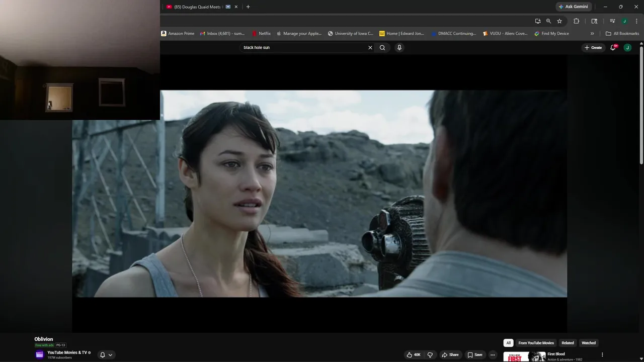Select the Watched filter chip
The height and width of the screenshot is (362, 644).
[589, 343]
